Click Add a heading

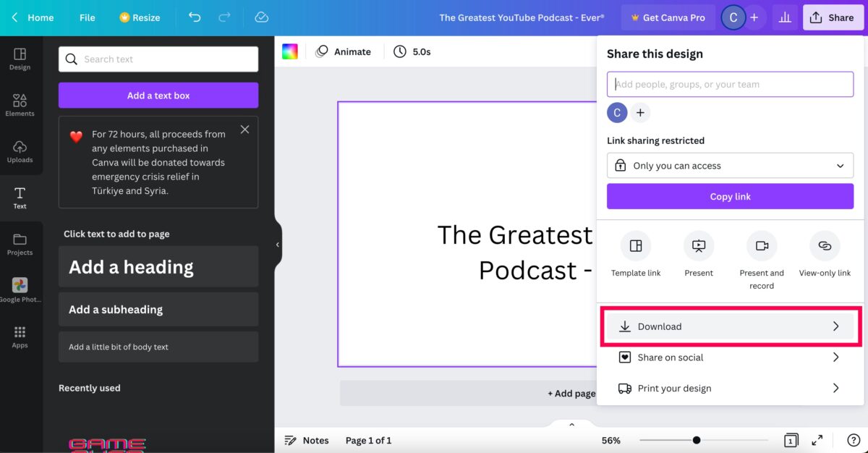(158, 267)
